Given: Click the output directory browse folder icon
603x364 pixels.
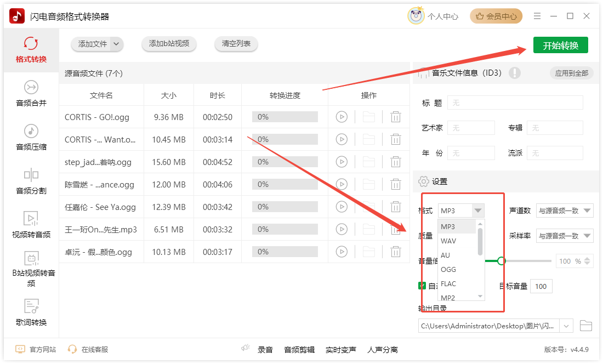Looking at the screenshot, I should [x=586, y=326].
